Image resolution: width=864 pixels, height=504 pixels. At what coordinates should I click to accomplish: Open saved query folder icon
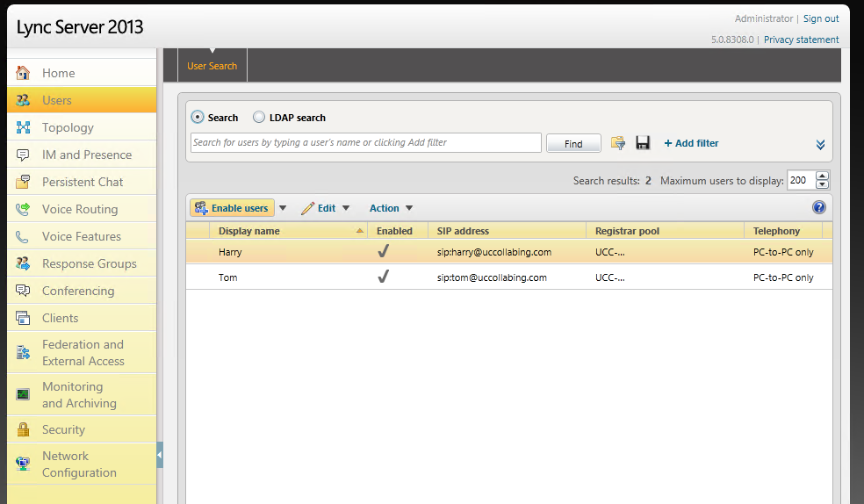click(617, 143)
